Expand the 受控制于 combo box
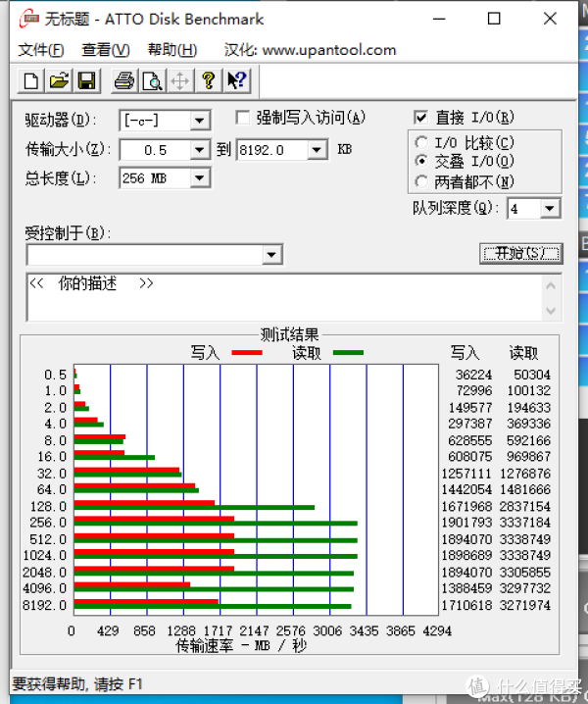The image size is (588, 704). 271,255
